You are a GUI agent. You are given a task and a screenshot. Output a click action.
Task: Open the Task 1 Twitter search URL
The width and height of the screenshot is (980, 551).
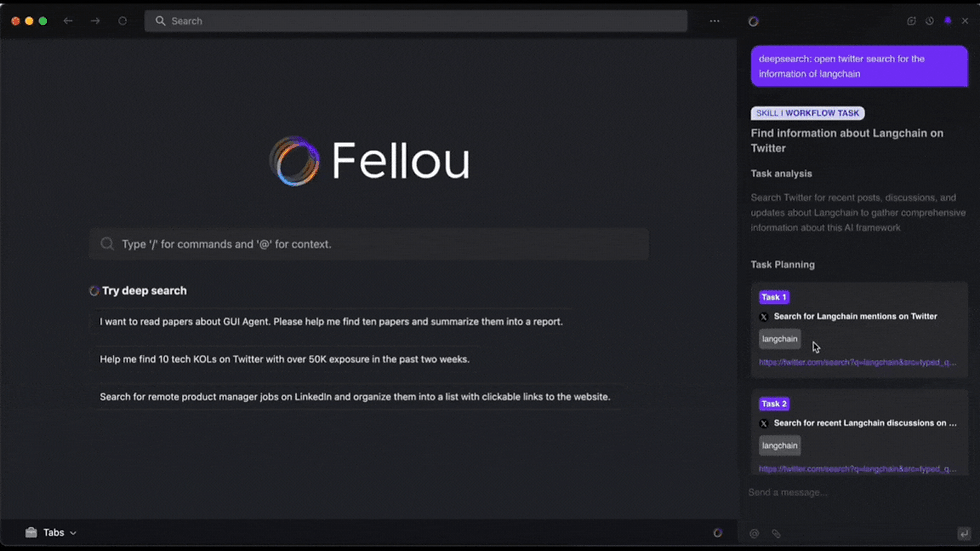(856, 362)
